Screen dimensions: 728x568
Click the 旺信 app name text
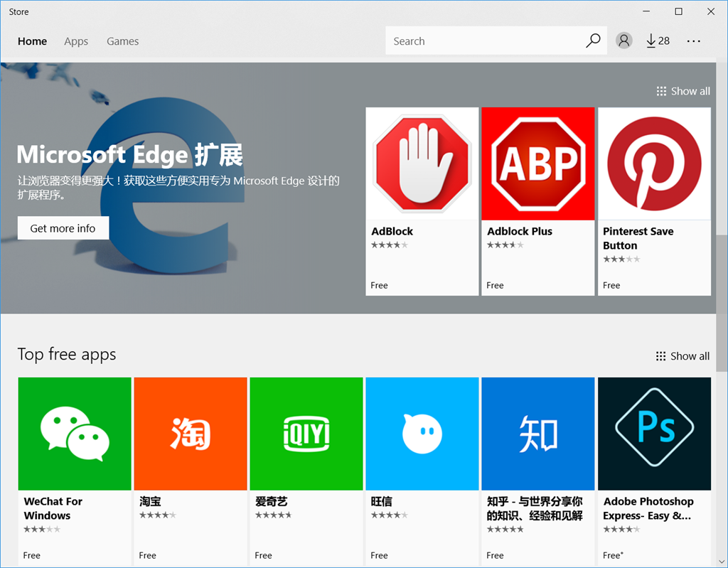click(x=382, y=502)
